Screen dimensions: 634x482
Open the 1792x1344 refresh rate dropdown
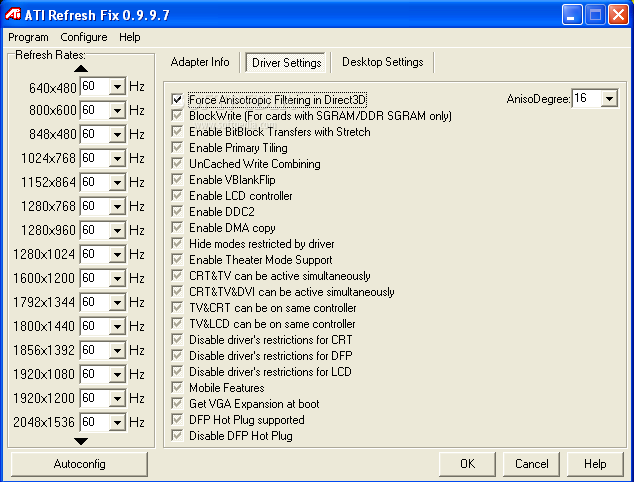point(117,302)
